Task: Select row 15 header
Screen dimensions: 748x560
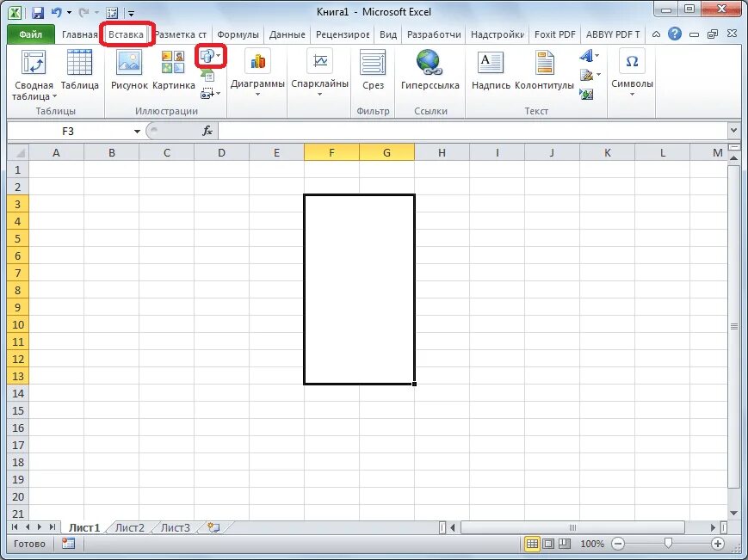Action: (18, 410)
